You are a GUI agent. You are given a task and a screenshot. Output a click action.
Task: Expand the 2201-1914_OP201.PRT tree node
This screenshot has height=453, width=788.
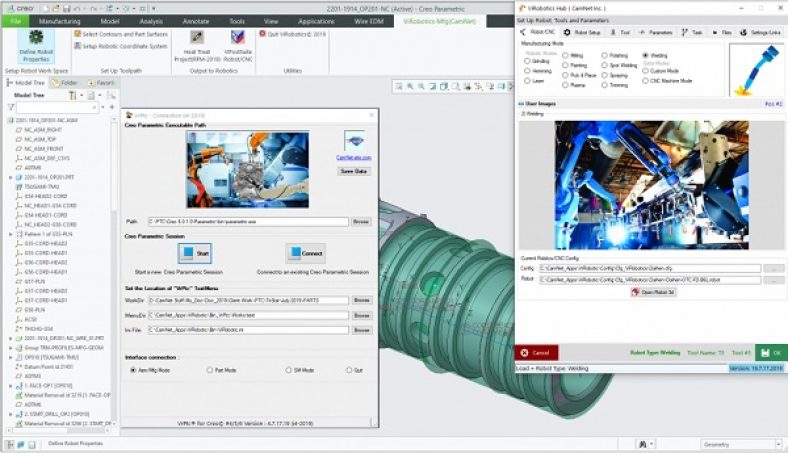pos(11,177)
